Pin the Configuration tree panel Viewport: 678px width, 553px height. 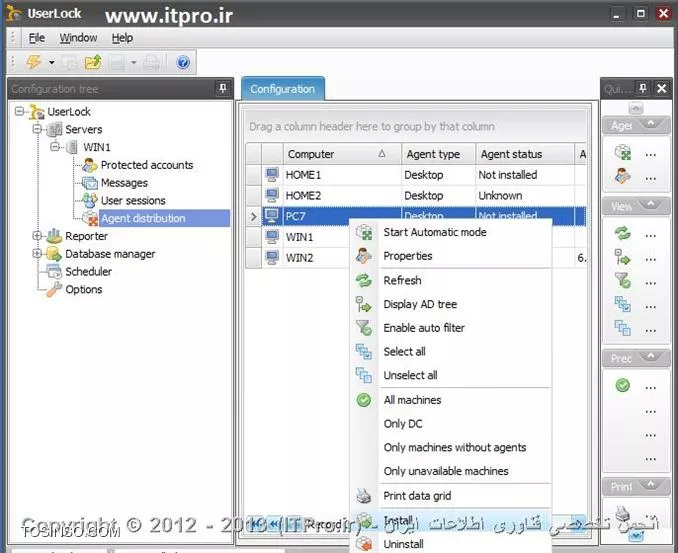(223, 89)
